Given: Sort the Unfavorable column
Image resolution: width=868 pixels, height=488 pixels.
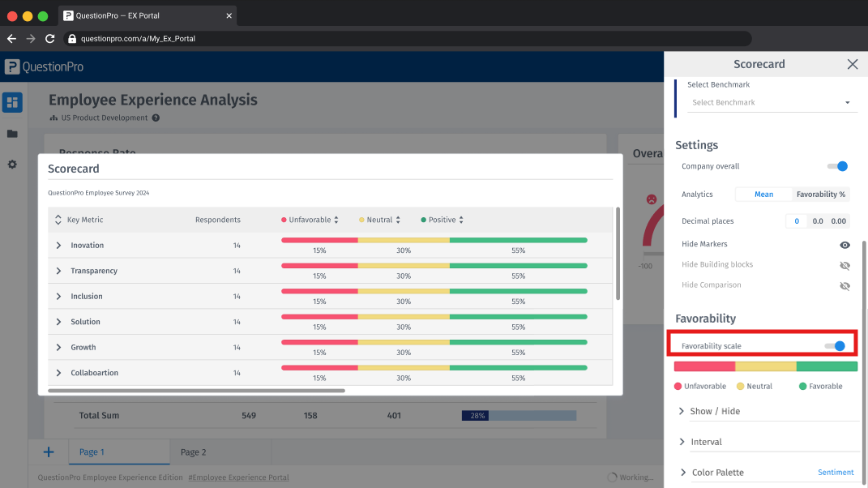Looking at the screenshot, I should pos(336,220).
